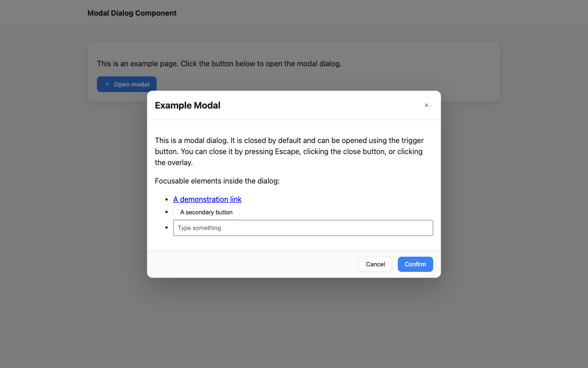Click the first bullet item's link text
The width and height of the screenshot is (588, 368).
207,199
